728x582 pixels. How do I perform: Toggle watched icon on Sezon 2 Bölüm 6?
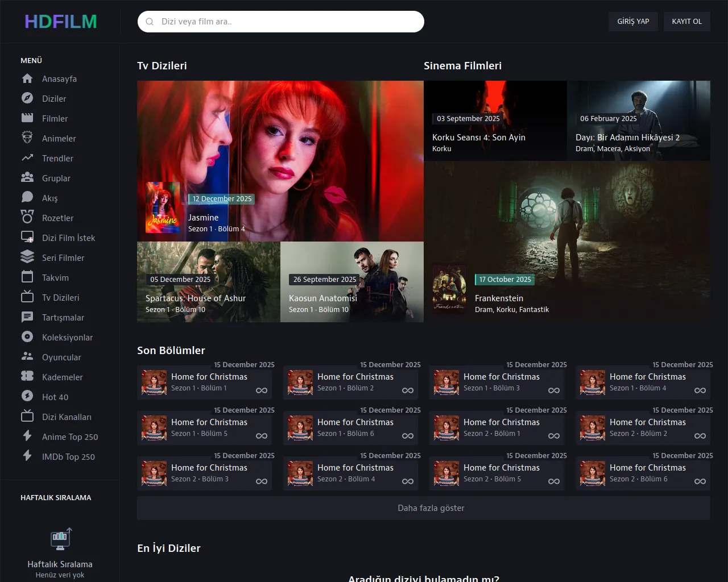click(700, 481)
